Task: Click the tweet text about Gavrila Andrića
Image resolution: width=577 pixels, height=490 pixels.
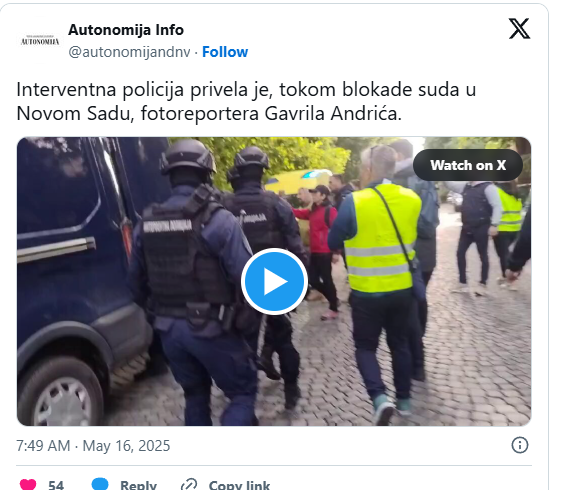Action: tap(246, 101)
